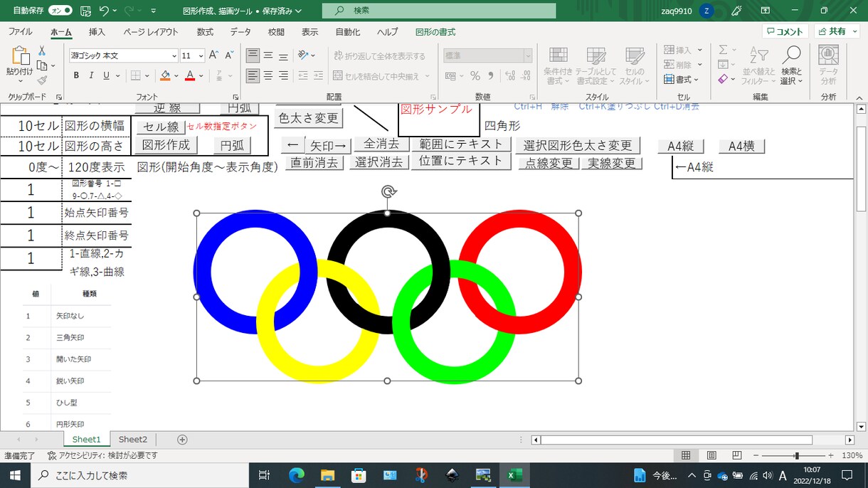Click the rotation handle above the rings

tap(388, 191)
